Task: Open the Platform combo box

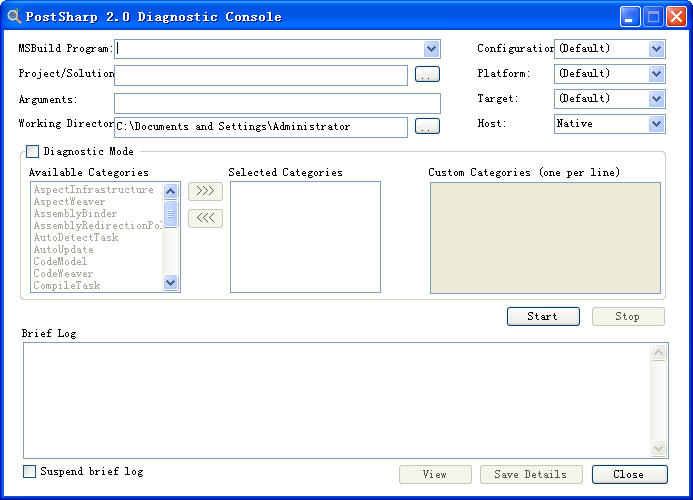Action: (x=656, y=73)
